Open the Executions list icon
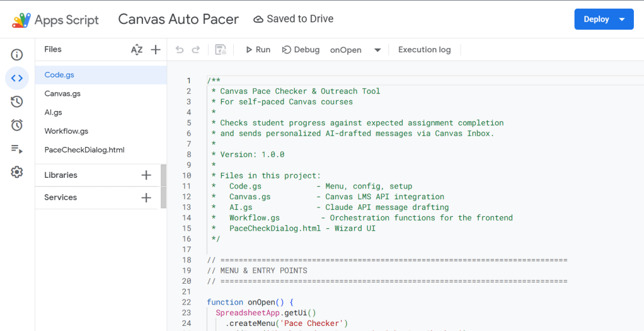Screen dimensions: 644x331 [x=17, y=149]
